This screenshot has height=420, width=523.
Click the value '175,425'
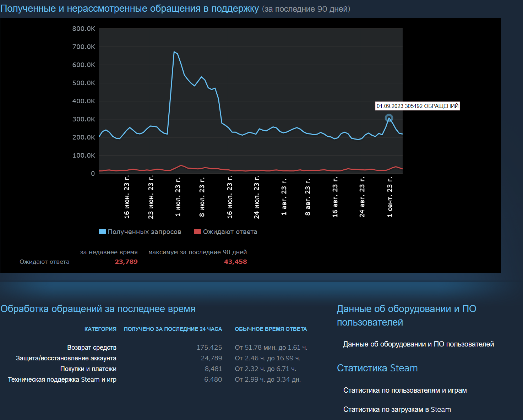click(209, 348)
